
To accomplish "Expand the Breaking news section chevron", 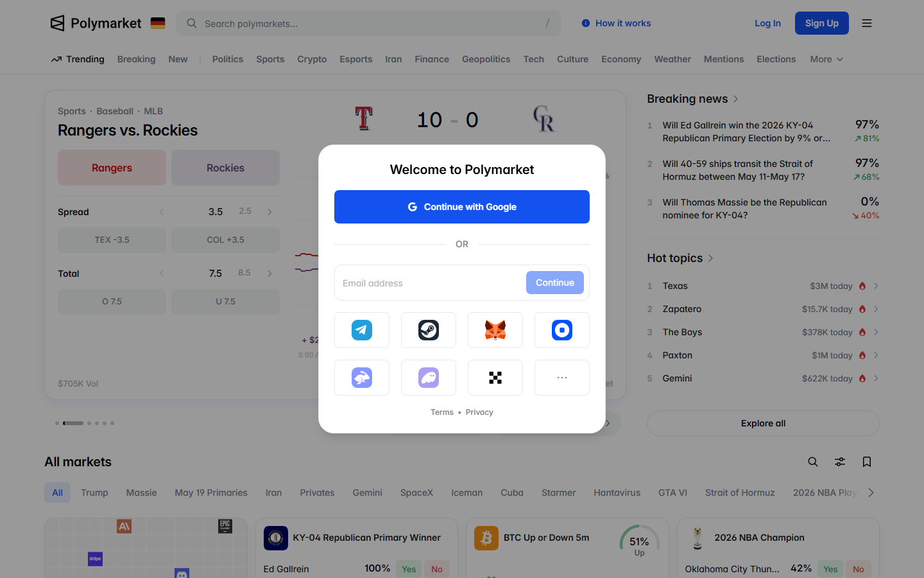I will tap(736, 99).
